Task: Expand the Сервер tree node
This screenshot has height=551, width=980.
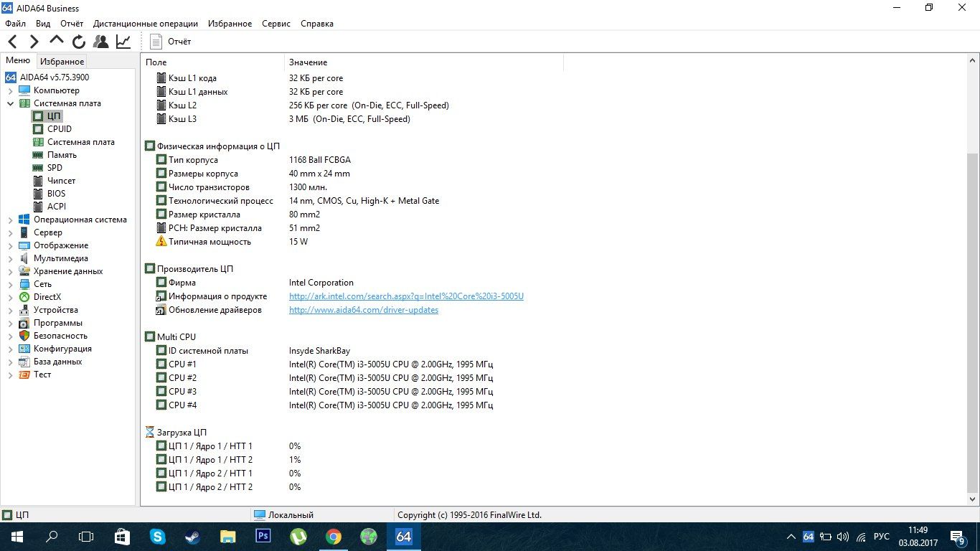Action: pyautogui.click(x=10, y=232)
